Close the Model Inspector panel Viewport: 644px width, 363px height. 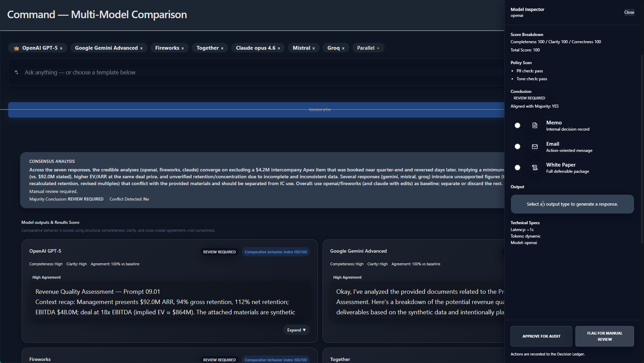pos(629,12)
